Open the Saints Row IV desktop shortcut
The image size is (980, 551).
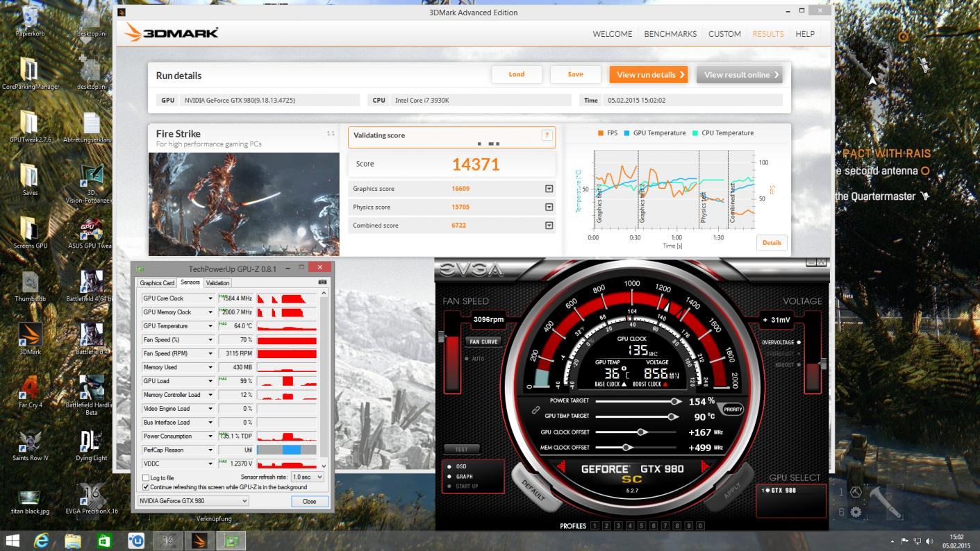click(30, 446)
